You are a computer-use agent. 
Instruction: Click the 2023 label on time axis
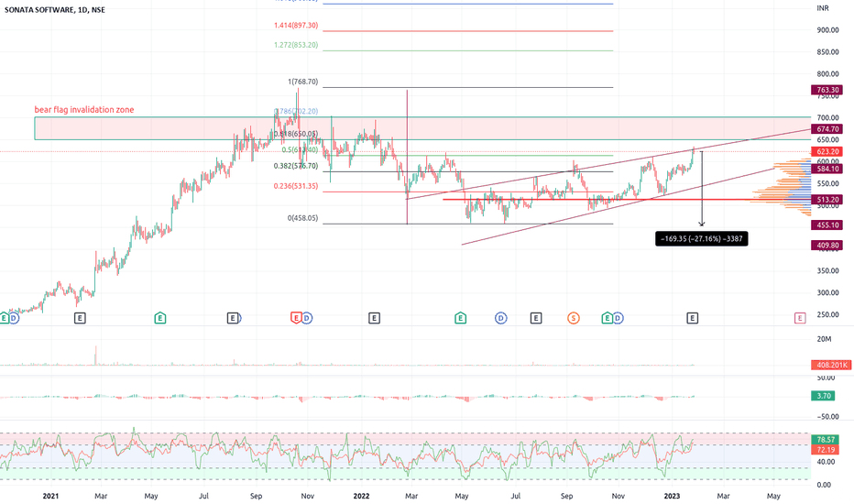pos(672,496)
